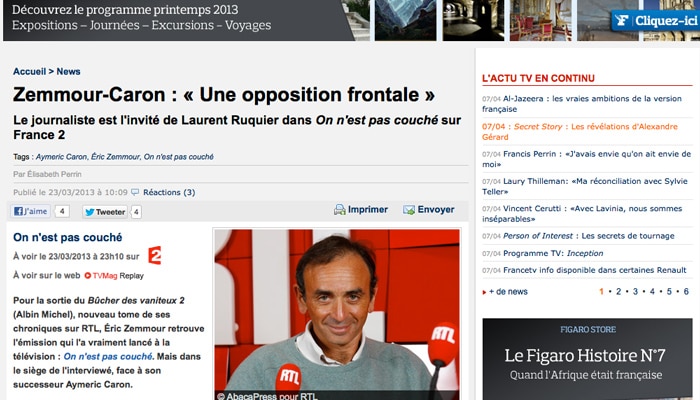Read the Al-Jazeera French version news item
The image size is (700, 400).
[582, 104]
